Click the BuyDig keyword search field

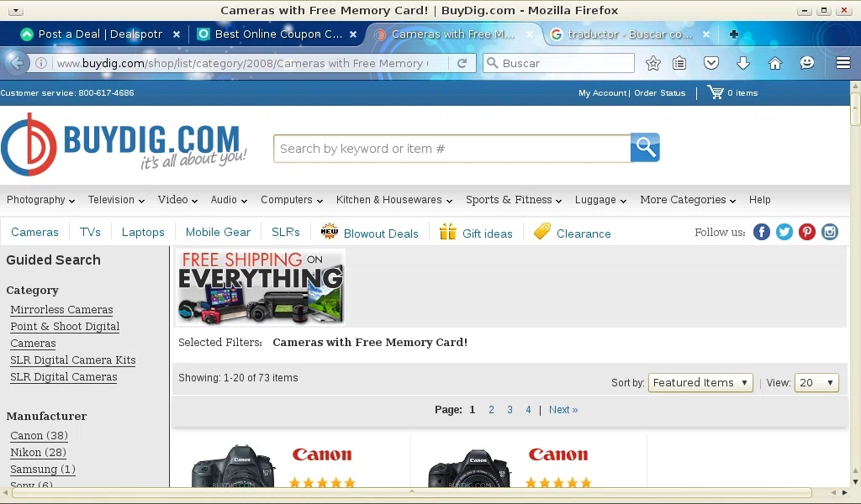pyautogui.click(x=452, y=149)
